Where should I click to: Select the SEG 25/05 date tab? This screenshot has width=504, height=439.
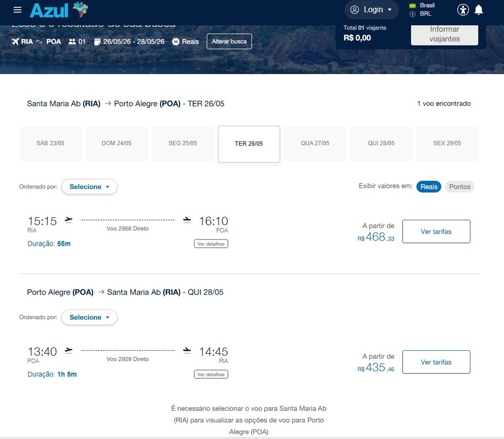click(183, 143)
